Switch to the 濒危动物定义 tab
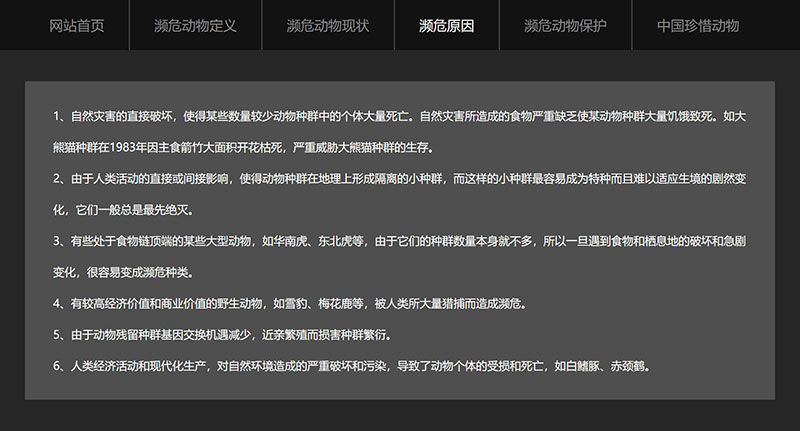800x431 pixels. [196, 25]
